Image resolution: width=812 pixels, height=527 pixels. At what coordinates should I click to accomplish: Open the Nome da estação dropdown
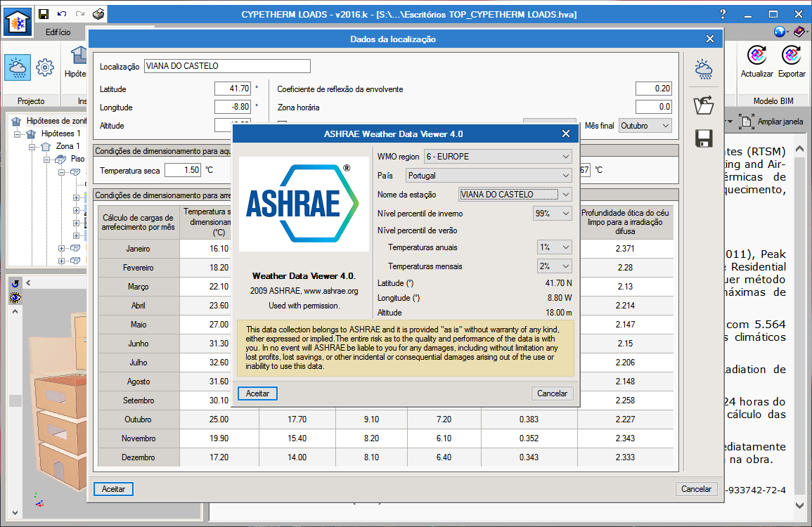click(x=515, y=194)
